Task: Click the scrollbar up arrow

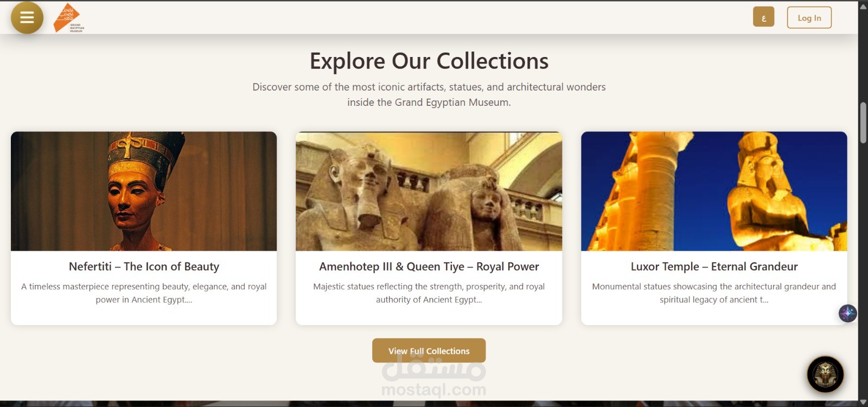Action: click(863, 7)
